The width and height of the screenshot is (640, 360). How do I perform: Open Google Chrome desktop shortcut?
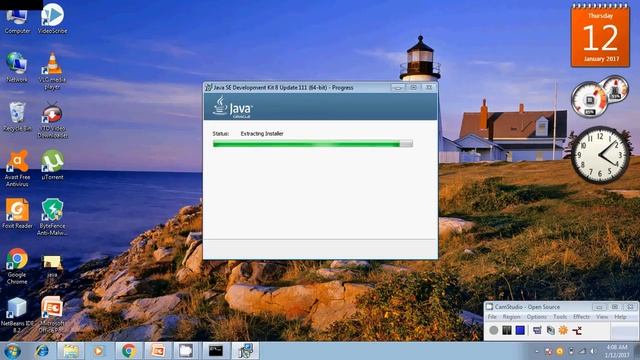17,266
